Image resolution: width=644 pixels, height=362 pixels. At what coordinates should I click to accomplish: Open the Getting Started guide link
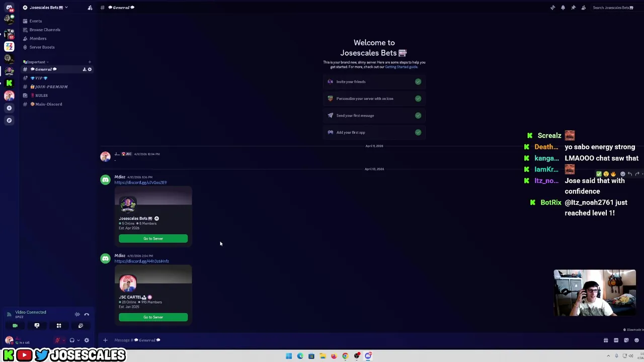[401, 67]
